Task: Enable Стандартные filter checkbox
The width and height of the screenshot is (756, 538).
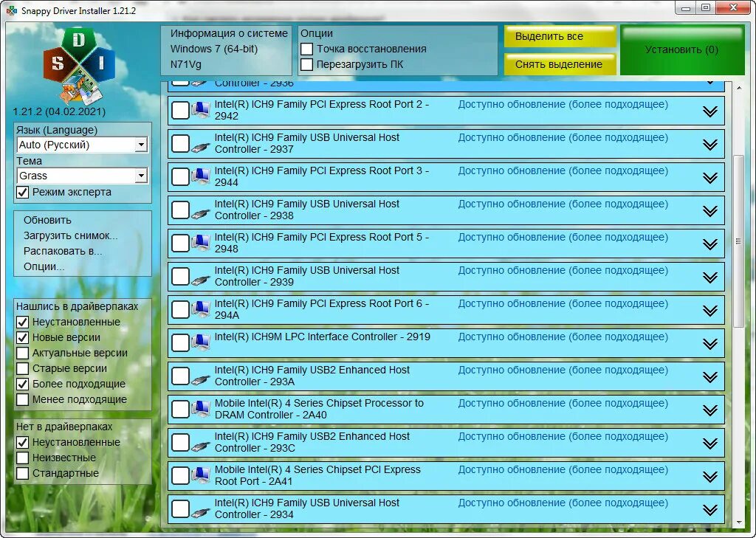Action: click(23, 473)
